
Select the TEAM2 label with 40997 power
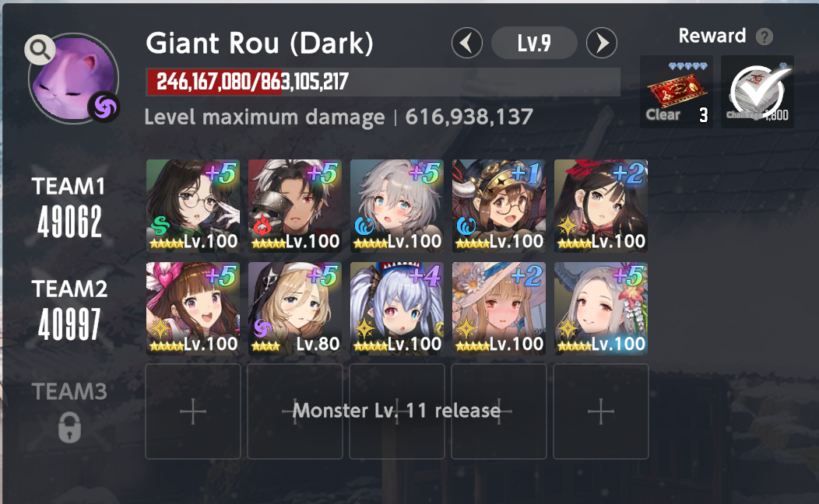69,310
